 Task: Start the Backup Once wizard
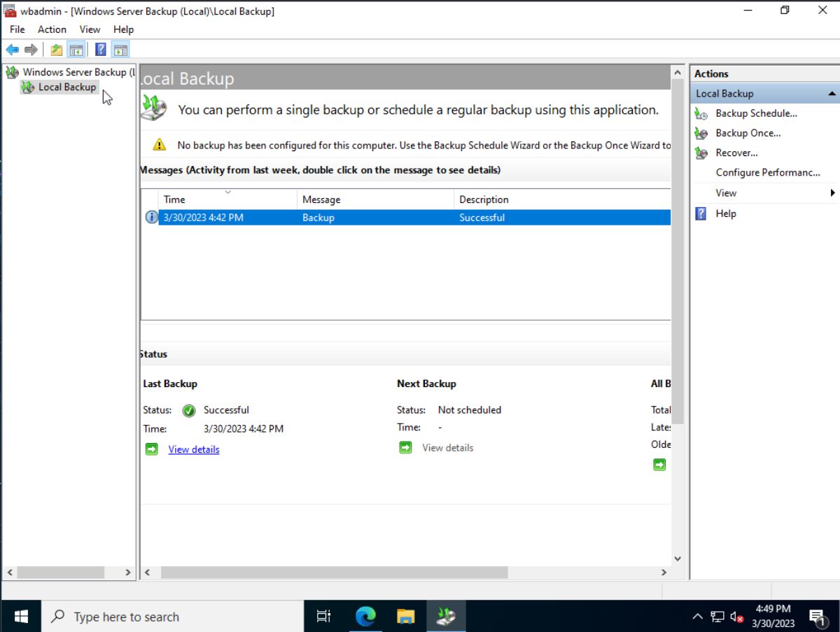tap(748, 133)
